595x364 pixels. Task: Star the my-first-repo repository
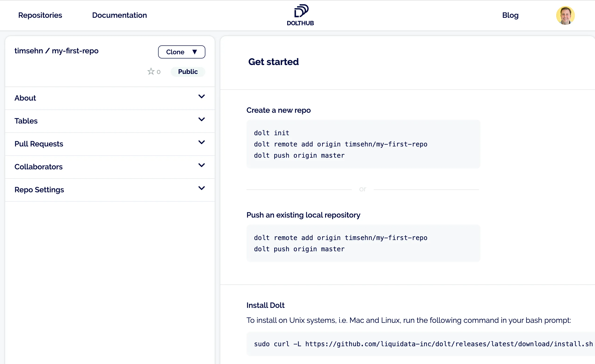150,71
